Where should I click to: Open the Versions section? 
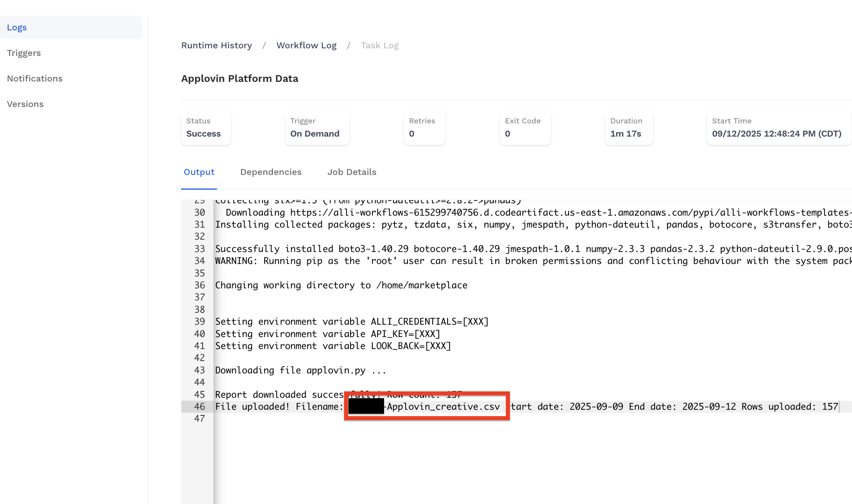point(25,104)
